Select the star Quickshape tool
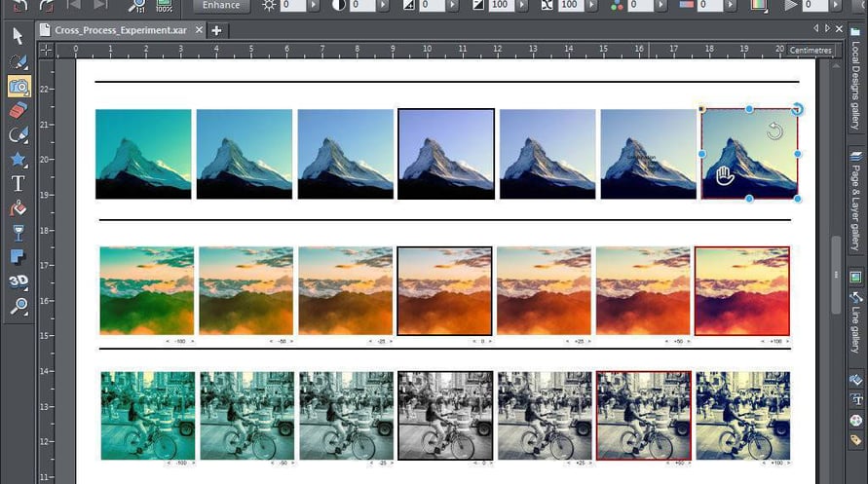Screen dimensions: 868x484 pos(19,160)
